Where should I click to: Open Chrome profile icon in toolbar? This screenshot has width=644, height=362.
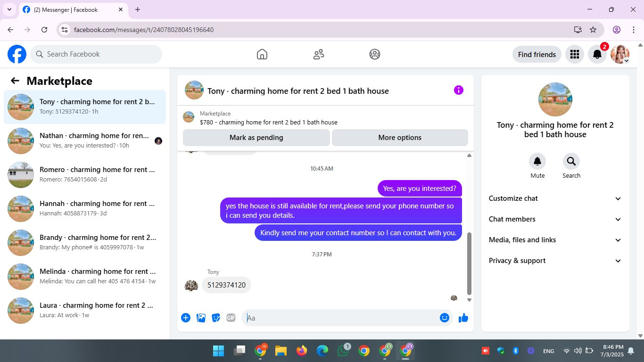tap(617, 30)
